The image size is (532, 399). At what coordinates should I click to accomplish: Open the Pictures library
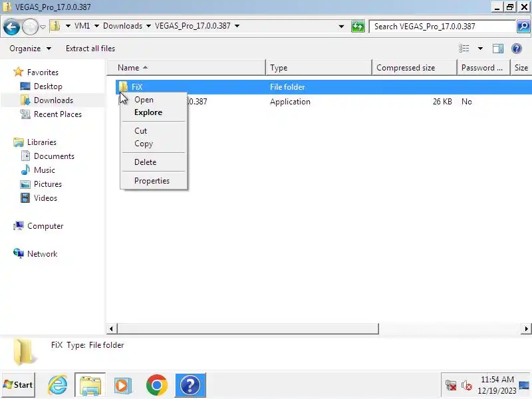coord(47,184)
